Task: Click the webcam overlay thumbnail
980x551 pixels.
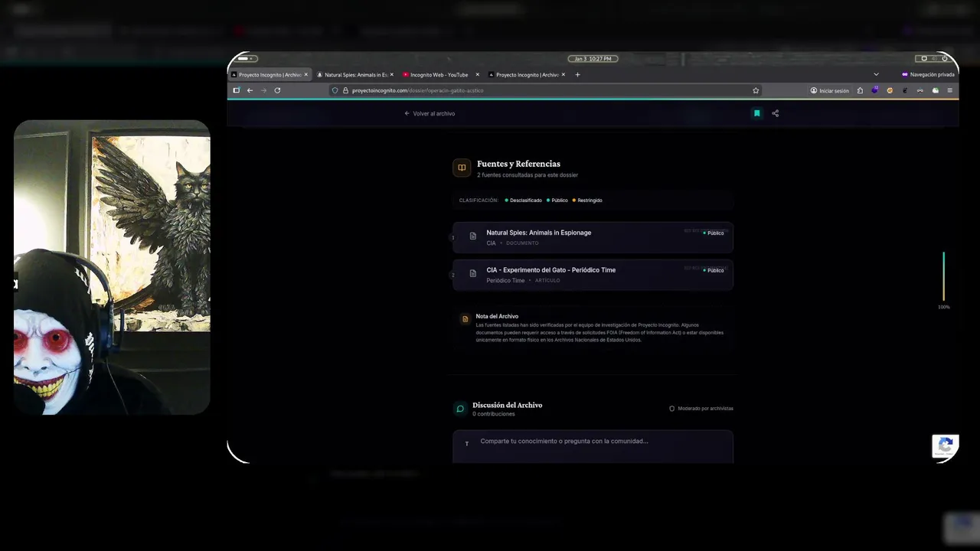Action: coord(112,267)
